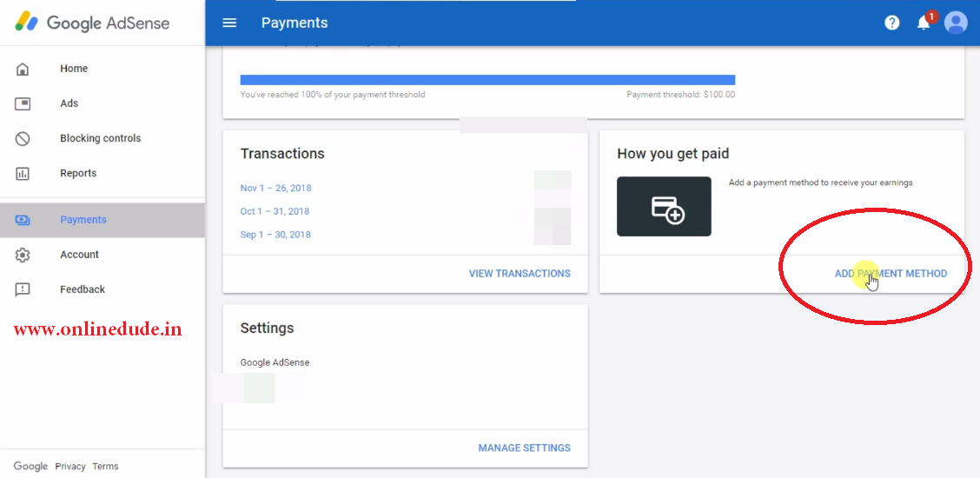Go to Home in sidebar

coord(74,69)
